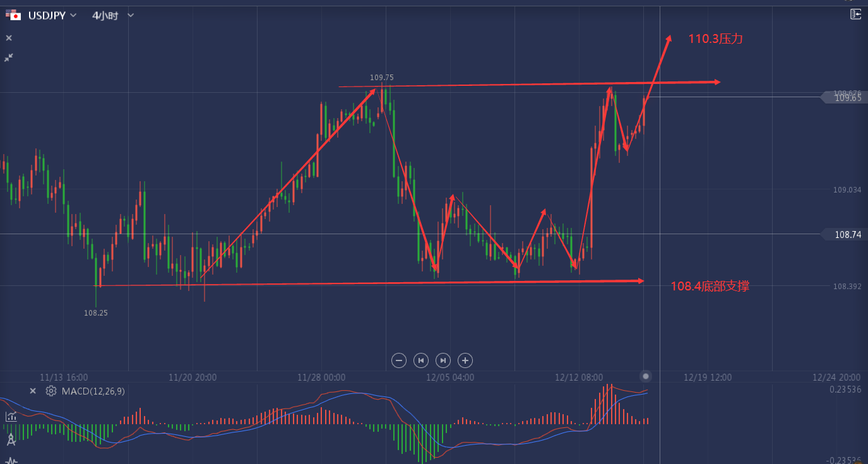Click the 108.74 price level tag

(847, 234)
